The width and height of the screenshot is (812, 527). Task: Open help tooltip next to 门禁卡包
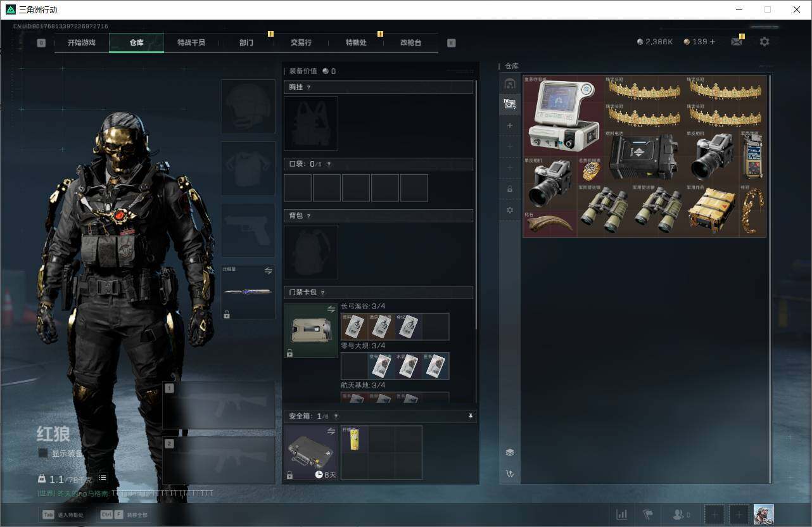pyautogui.click(x=323, y=293)
